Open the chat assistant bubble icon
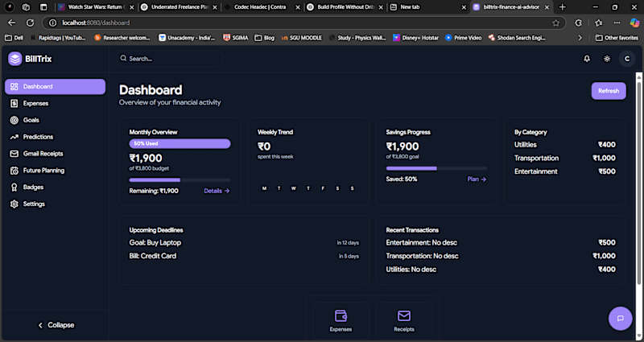This screenshot has height=342, width=644. (x=620, y=318)
